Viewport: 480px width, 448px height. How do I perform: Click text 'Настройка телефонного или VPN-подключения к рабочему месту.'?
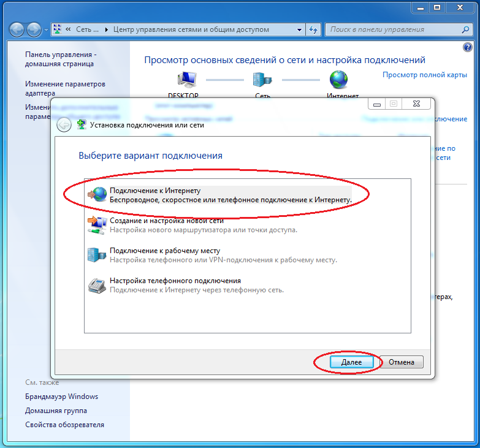(x=223, y=260)
